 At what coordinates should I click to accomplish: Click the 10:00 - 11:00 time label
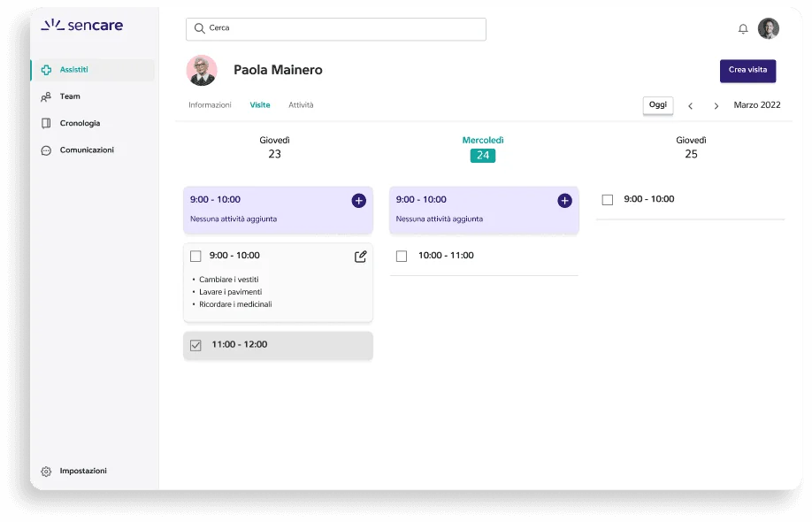coord(446,256)
